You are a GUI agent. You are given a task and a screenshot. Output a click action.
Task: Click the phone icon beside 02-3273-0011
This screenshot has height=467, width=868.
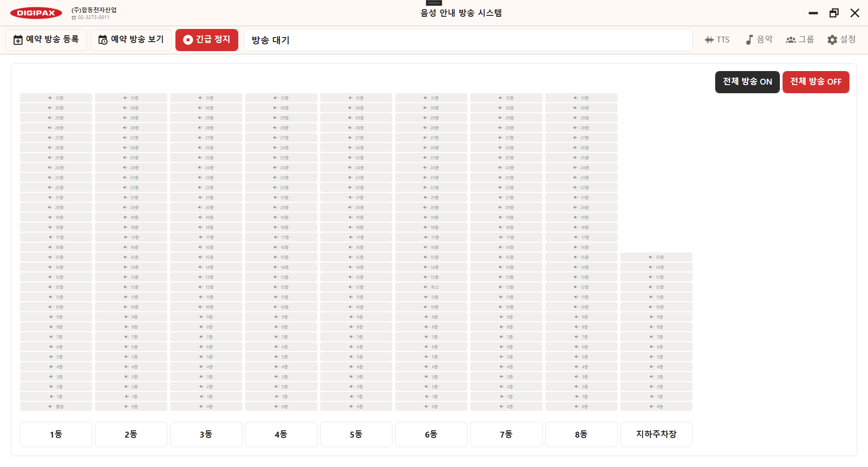[x=74, y=18]
